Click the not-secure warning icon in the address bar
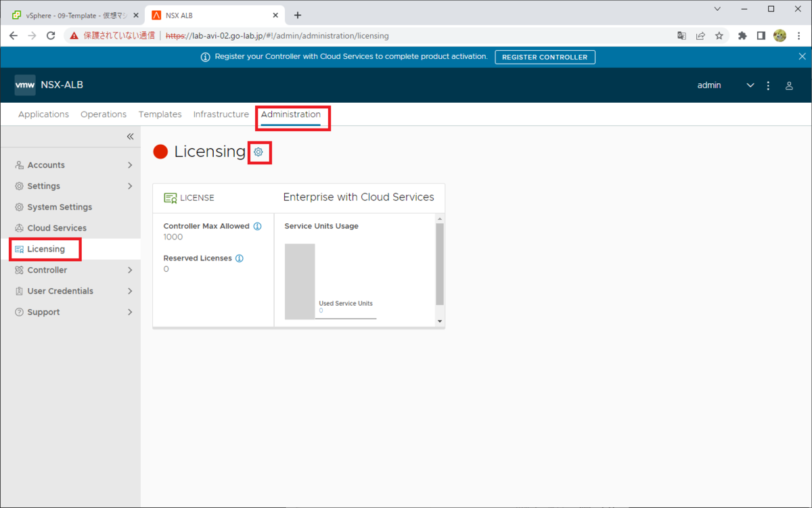 tap(74, 36)
